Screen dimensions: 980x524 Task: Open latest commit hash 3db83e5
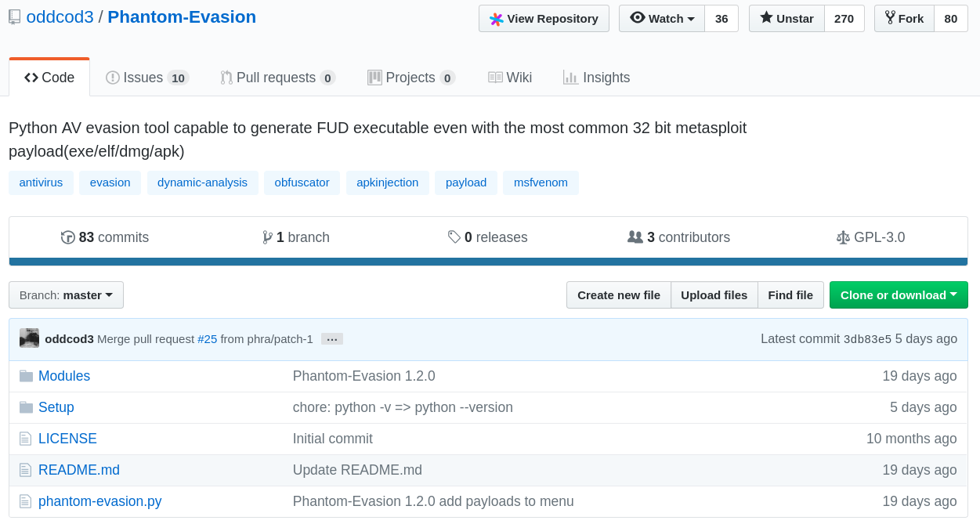[x=867, y=339]
